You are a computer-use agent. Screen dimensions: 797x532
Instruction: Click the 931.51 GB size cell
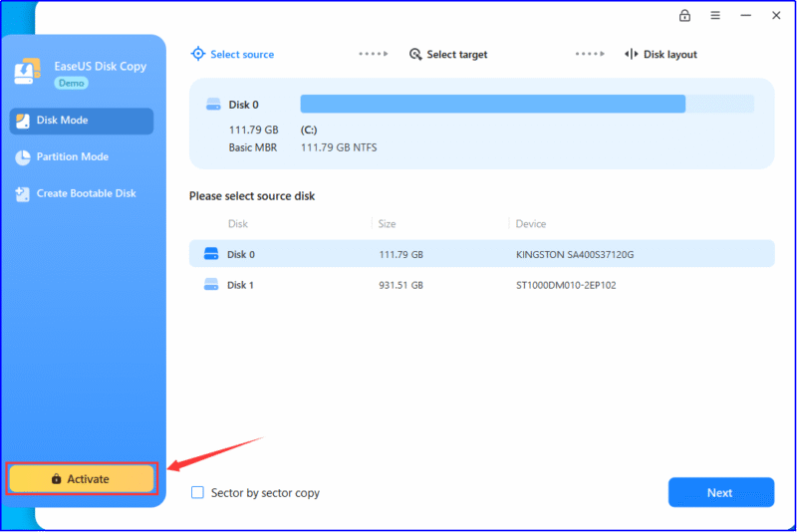point(400,286)
